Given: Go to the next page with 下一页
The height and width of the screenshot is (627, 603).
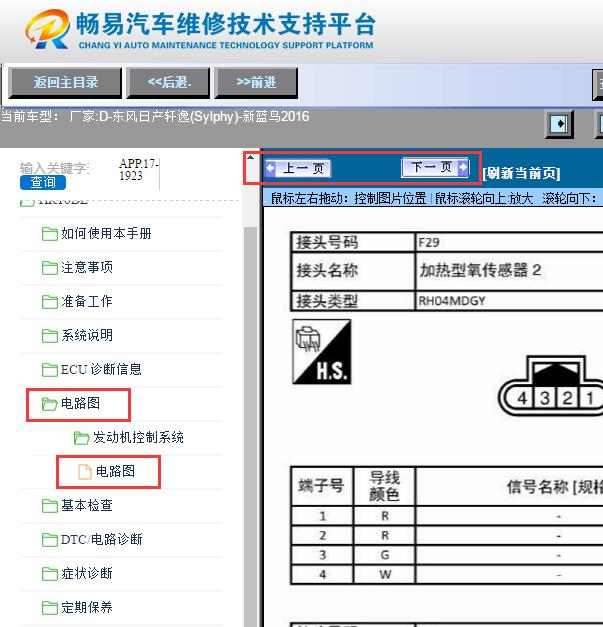Looking at the screenshot, I should pyautogui.click(x=435, y=167).
